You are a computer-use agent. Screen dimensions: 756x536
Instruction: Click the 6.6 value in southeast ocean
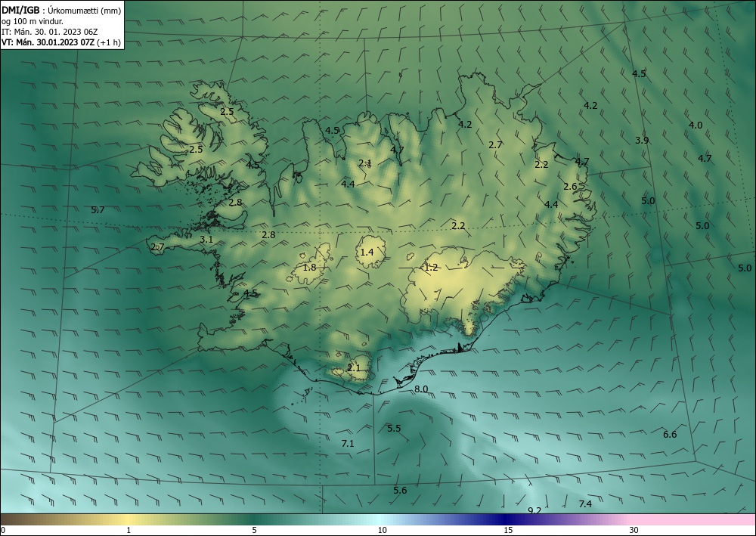click(670, 434)
